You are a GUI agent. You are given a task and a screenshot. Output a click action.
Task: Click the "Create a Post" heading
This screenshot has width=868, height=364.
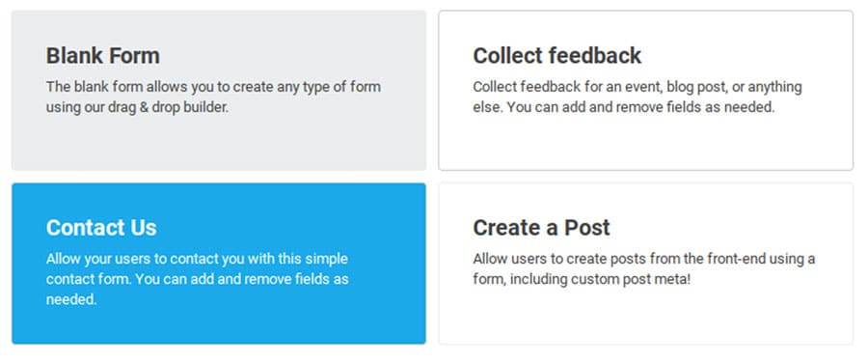541,228
